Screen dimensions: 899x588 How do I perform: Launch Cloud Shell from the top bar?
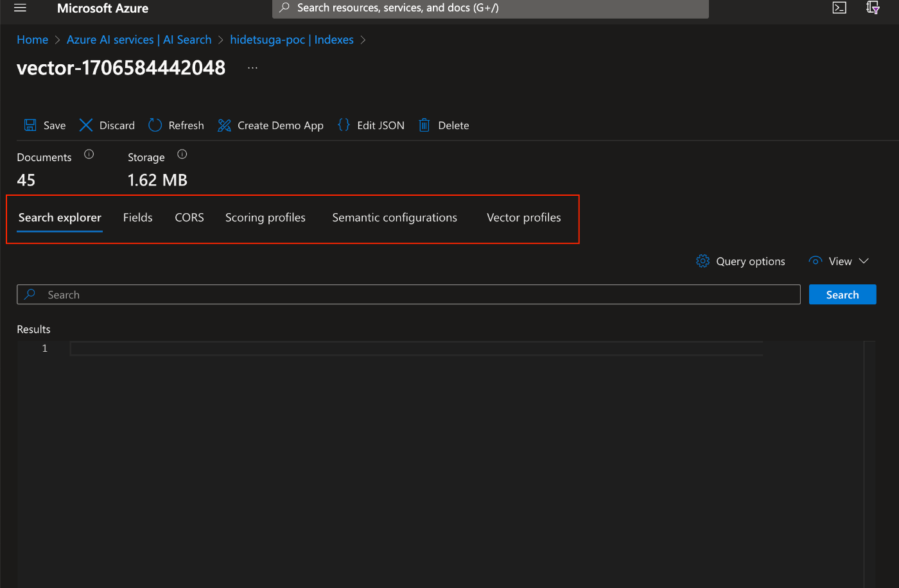pos(839,8)
